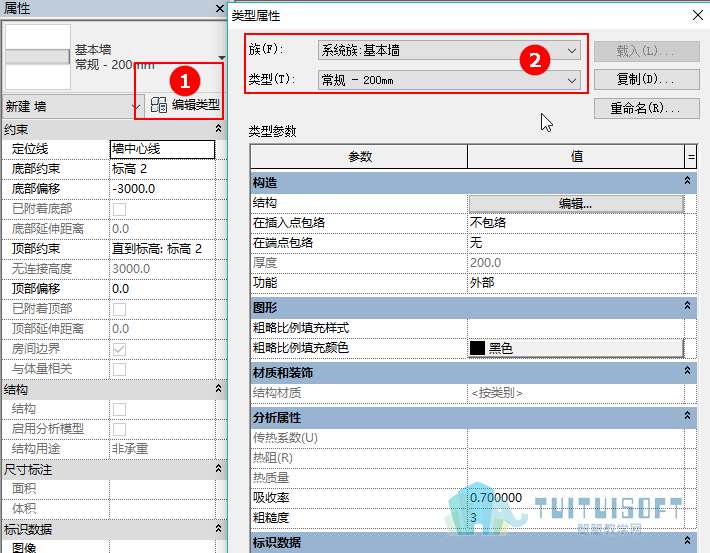710x553 pixels.
Task: Collapse the 分析属性 analytical group
Action: (x=687, y=415)
